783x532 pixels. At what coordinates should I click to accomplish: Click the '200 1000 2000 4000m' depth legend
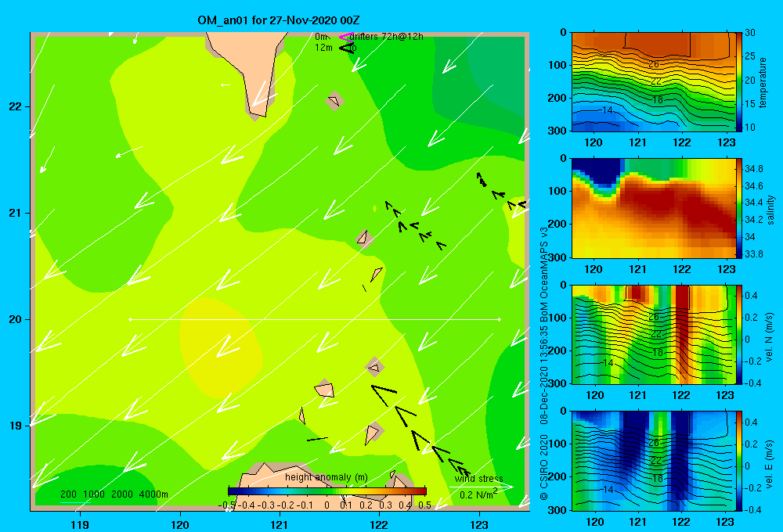[114, 494]
